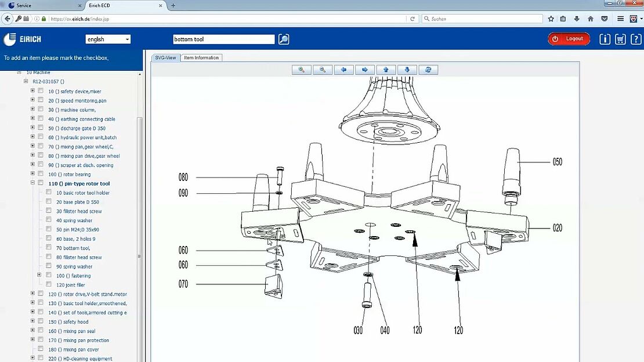Image resolution: width=644 pixels, height=362 pixels.
Task: Pan the drawing up with arrow button
Action: (386, 70)
